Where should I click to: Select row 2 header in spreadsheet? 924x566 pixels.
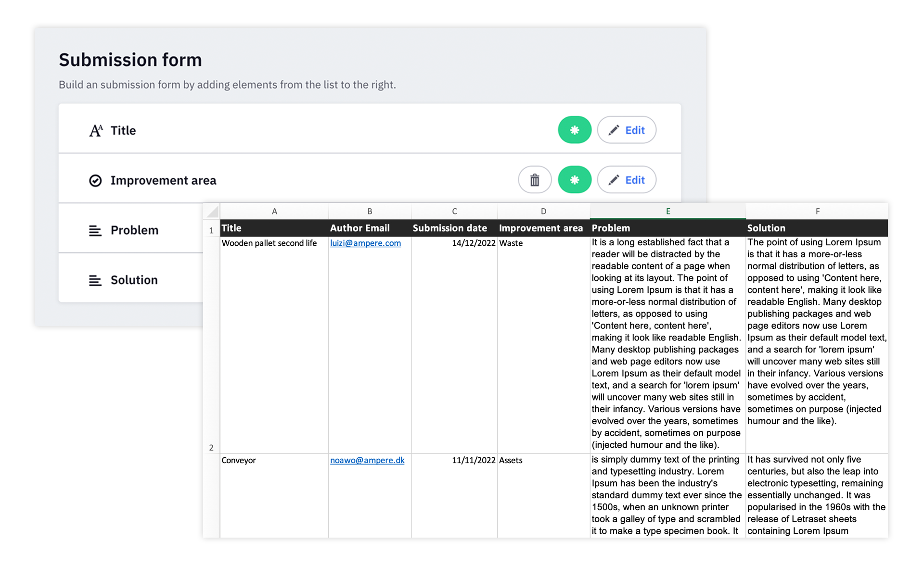211,345
